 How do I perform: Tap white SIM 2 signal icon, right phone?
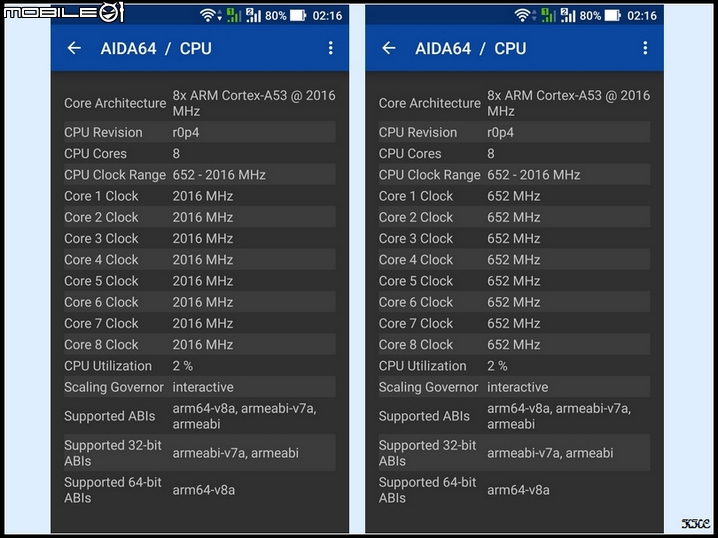(568, 16)
